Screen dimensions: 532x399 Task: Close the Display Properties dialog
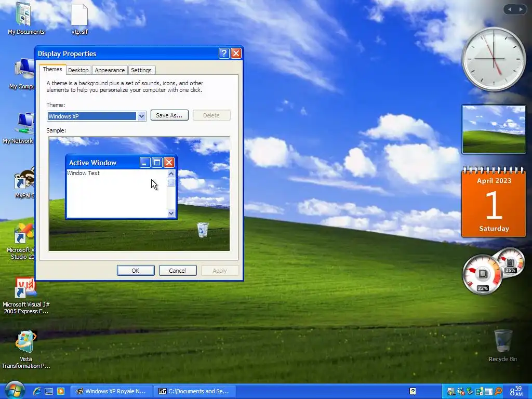(x=236, y=54)
